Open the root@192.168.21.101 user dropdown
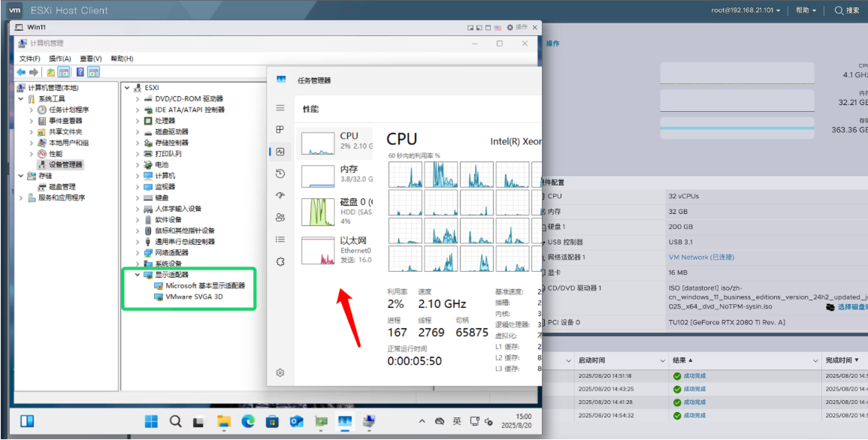This screenshot has height=440, width=868. click(x=746, y=11)
